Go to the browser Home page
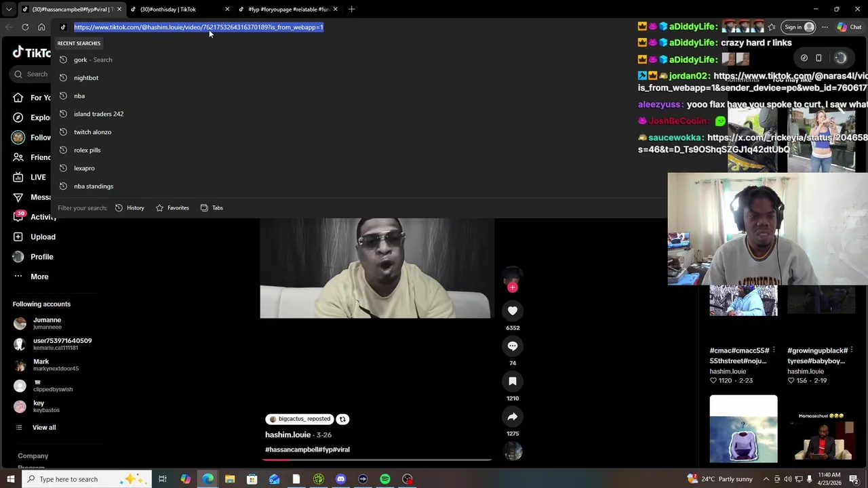The image size is (868, 488). click(41, 27)
